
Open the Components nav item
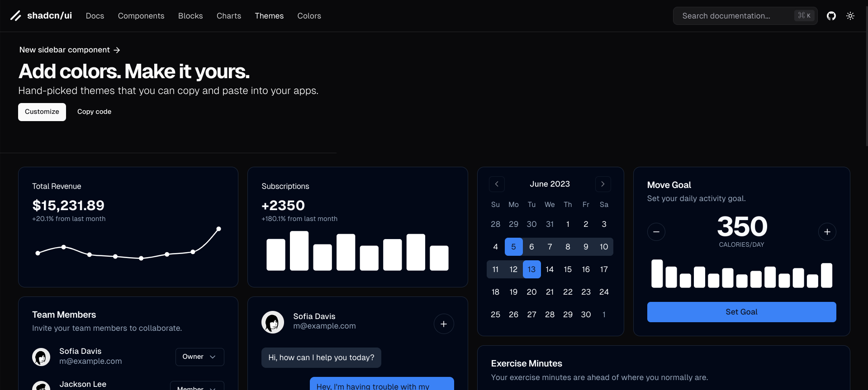click(x=141, y=16)
